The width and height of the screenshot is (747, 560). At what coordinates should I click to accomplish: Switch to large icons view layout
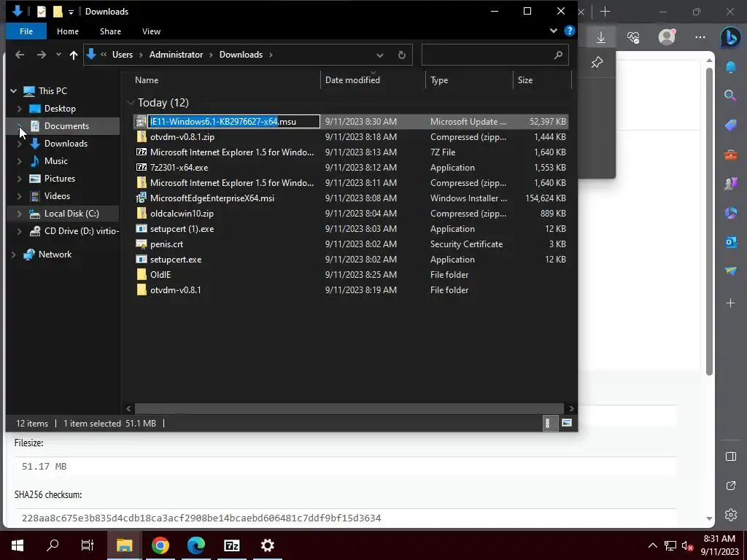566,423
